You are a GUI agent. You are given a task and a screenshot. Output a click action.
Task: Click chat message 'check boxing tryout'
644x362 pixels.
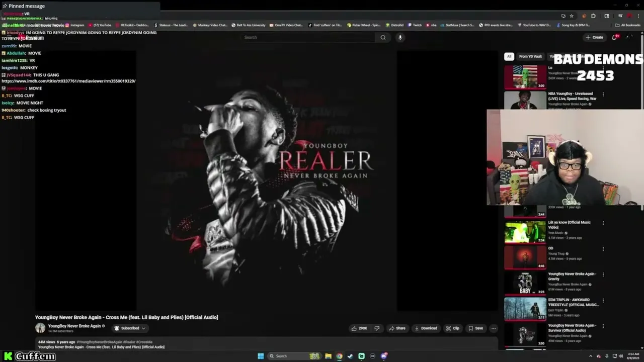(x=47, y=110)
